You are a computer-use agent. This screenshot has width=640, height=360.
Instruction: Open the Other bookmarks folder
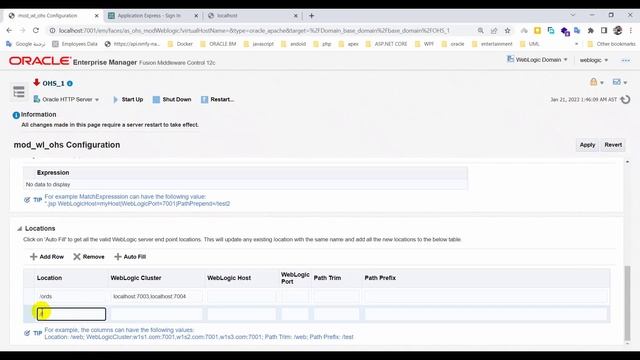(612, 44)
